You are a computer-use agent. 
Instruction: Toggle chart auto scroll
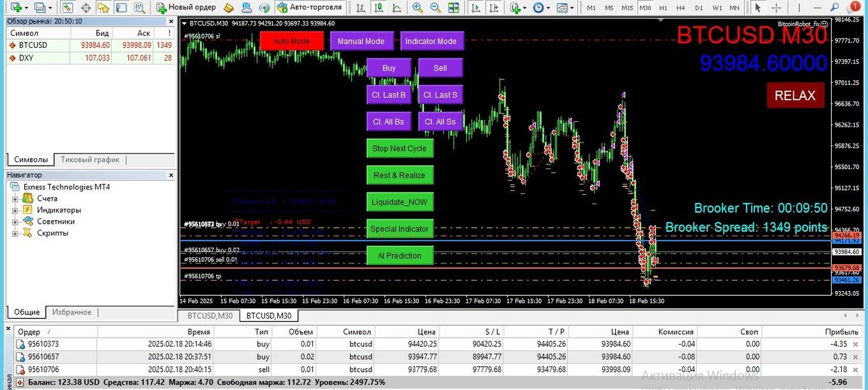pos(476,7)
